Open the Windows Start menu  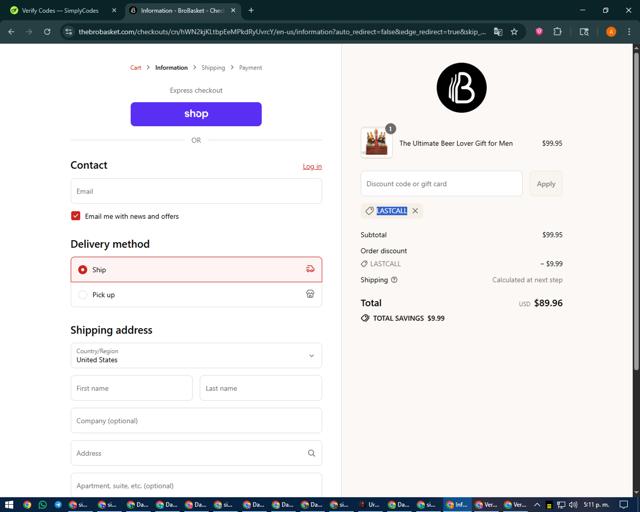tap(9, 505)
